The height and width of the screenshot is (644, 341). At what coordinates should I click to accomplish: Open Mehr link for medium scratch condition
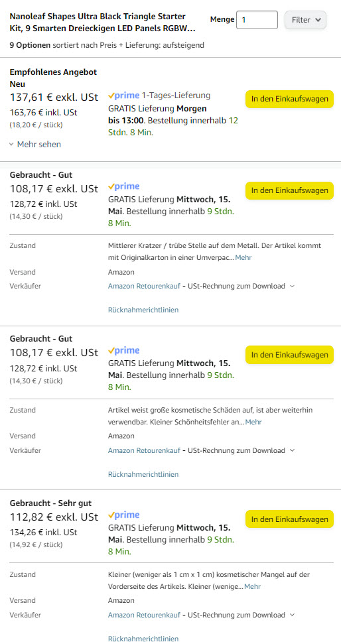click(x=243, y=257)
